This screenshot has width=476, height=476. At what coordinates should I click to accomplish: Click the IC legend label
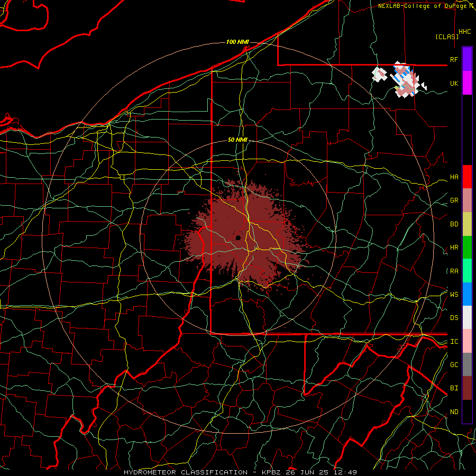(x=454, y=342)
